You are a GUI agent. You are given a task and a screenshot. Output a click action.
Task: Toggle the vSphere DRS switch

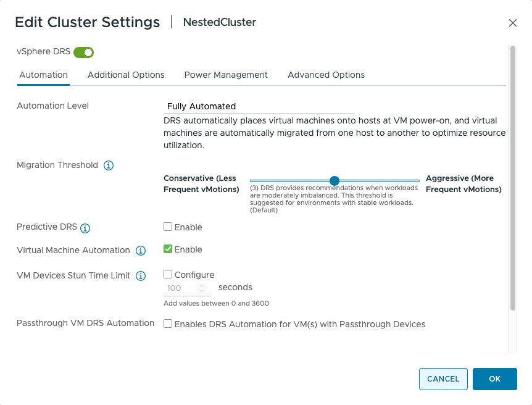click(83, 52)
